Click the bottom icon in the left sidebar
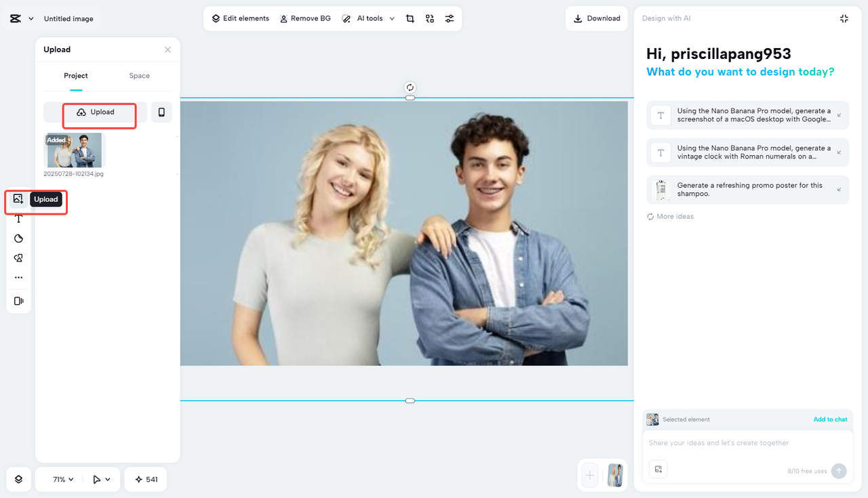The width and height of the screenshot is (868, 498). tap(18, 301)
